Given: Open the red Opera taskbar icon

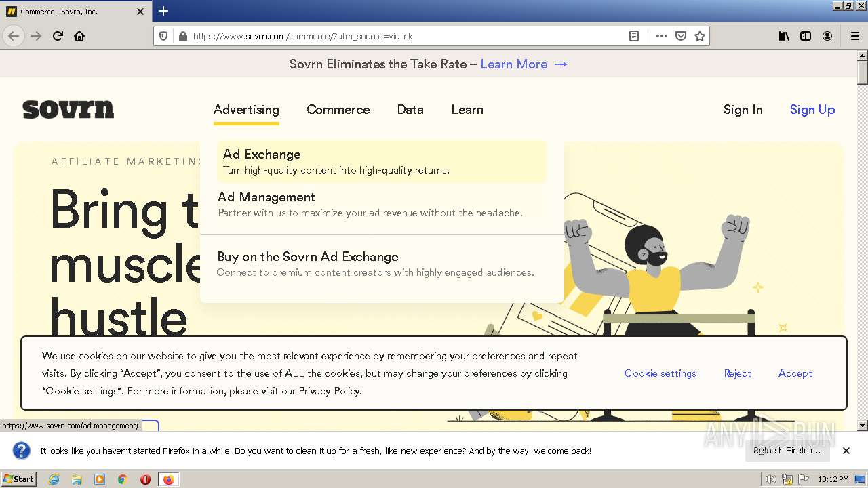Looking at the screenshot, I should pyautogui.click(x=145, y=479).
